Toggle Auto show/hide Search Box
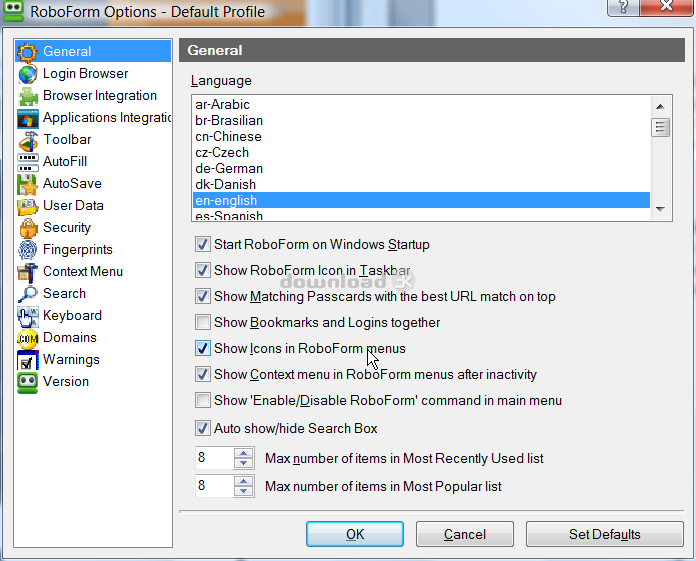The image size is (696, 561). [202, 428]
